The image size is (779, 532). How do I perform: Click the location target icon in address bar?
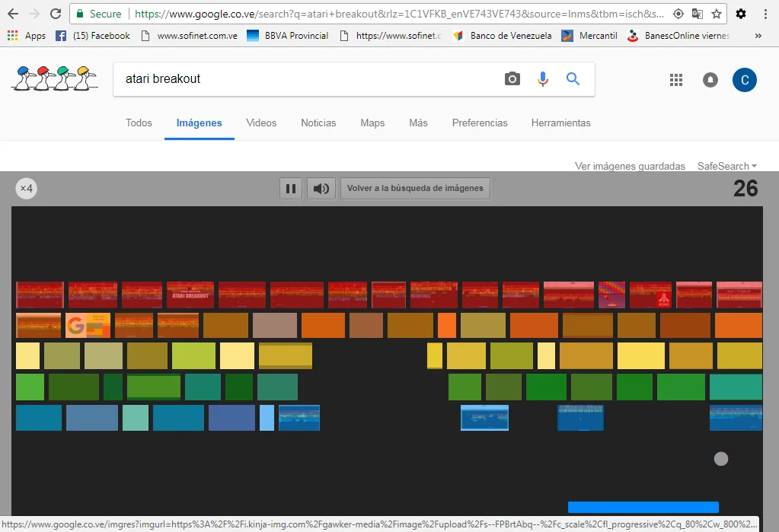tap(678, 14)
